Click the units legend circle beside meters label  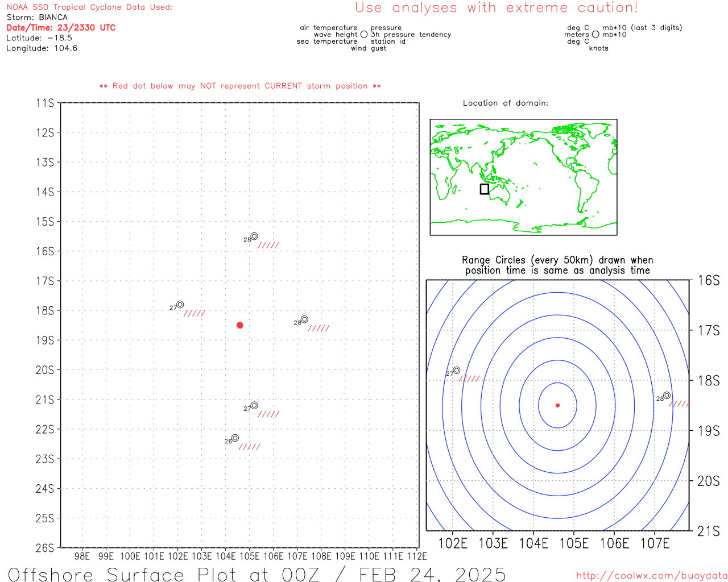(x=595, y=35)
